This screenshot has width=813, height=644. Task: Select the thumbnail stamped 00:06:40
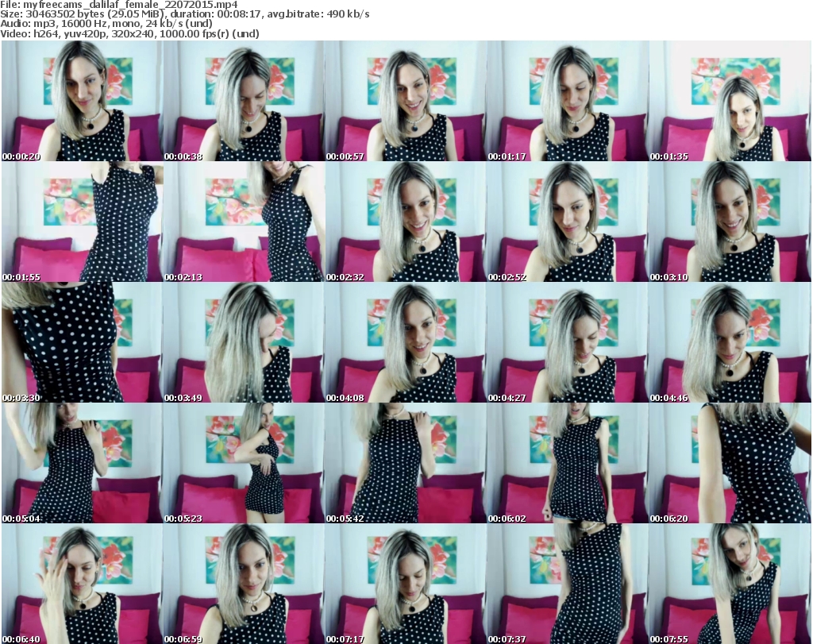(82, 584)
